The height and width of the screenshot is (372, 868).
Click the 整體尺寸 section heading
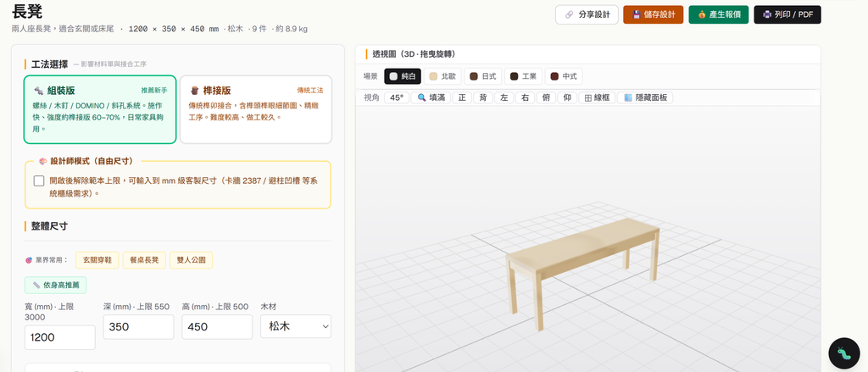point(50,226)
